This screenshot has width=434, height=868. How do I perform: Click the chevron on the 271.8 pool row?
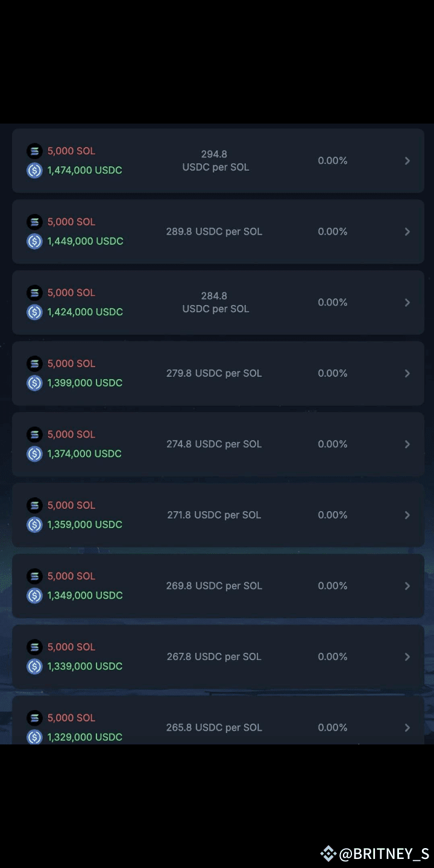[407, 515]
